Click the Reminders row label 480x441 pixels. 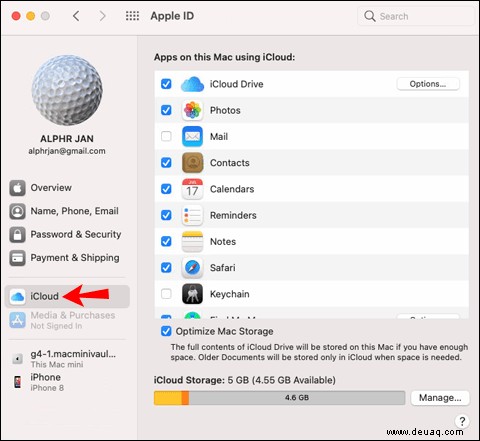click(x=233, y=215)
